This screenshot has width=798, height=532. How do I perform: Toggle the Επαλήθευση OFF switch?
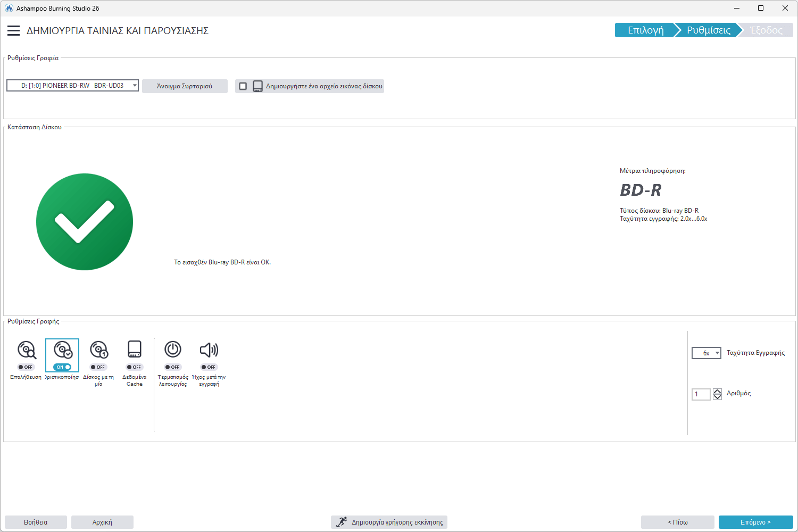tap(26, 367)
